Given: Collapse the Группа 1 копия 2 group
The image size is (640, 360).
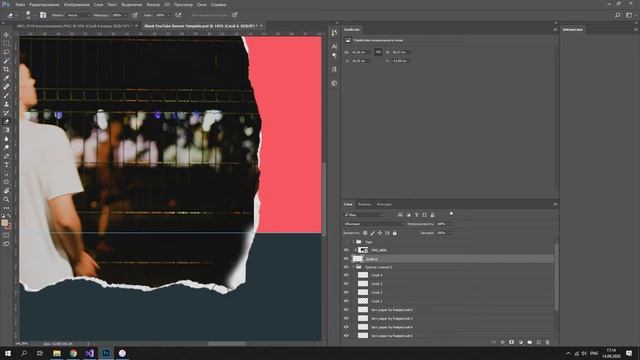Looking at the screenshot, I should [353, 267].
